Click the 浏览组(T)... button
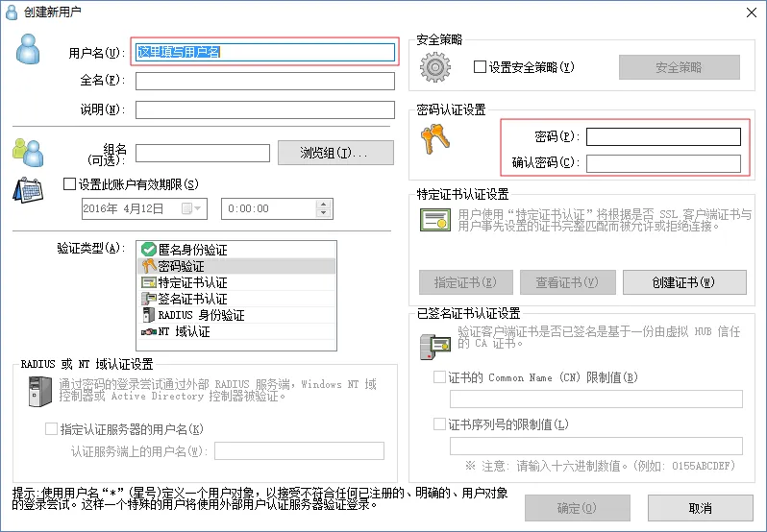 click(335, 153)
